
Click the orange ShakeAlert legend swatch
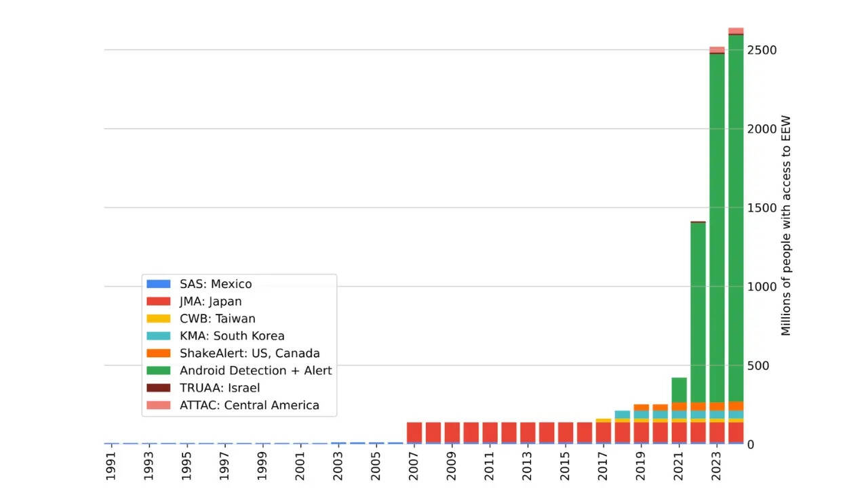(x=159, y=353)
